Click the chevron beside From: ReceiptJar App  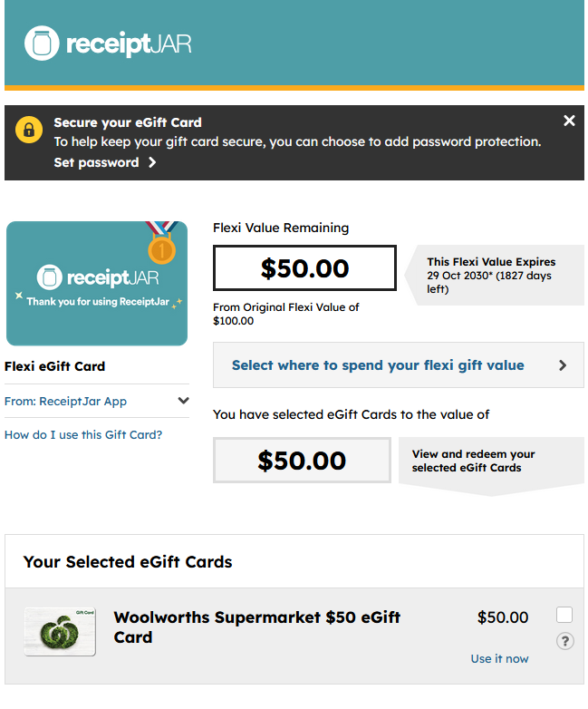click(183, 401)
